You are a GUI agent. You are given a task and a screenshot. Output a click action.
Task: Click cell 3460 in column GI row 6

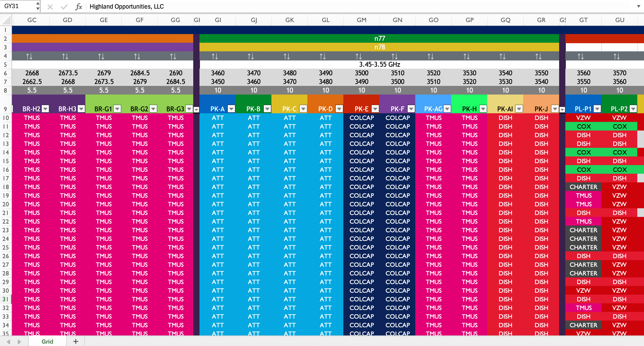coord(218,73)
